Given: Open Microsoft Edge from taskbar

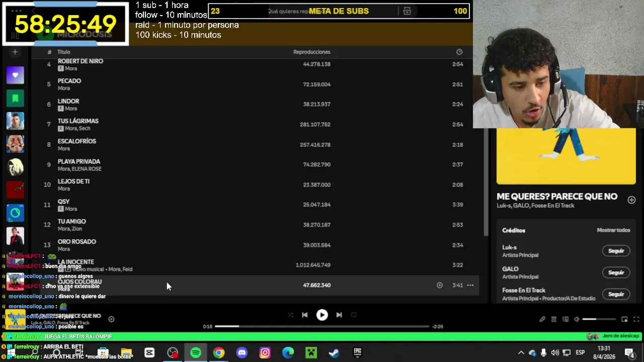Looking at the screenshot, I should point(288,353).
